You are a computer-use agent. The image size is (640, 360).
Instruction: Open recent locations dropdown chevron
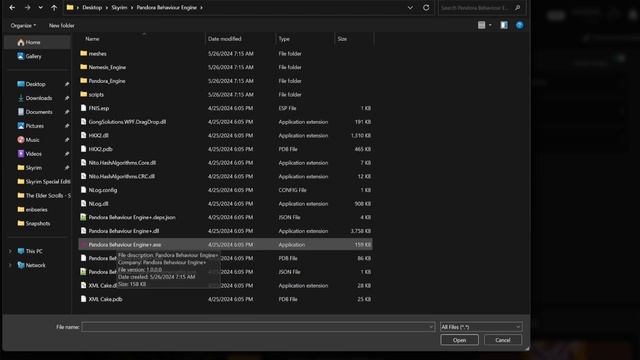pyautogui.click(x=40, y=8)
